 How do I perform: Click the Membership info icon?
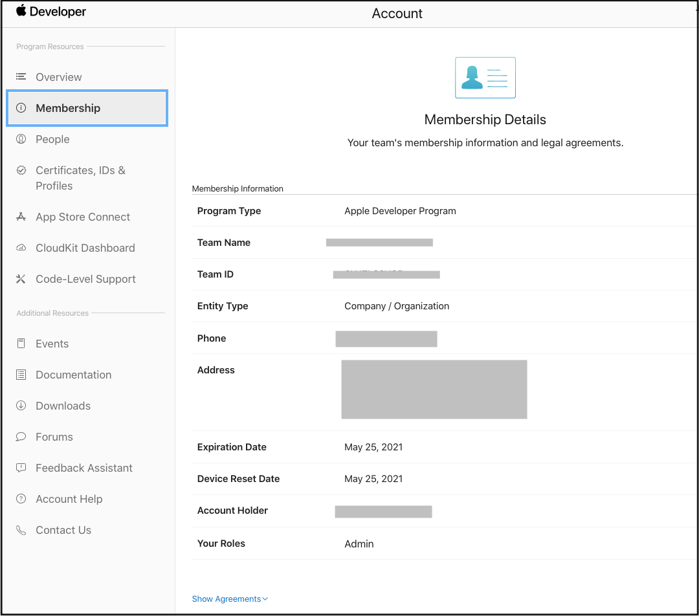pyautogui.click(x=21, y=108)
